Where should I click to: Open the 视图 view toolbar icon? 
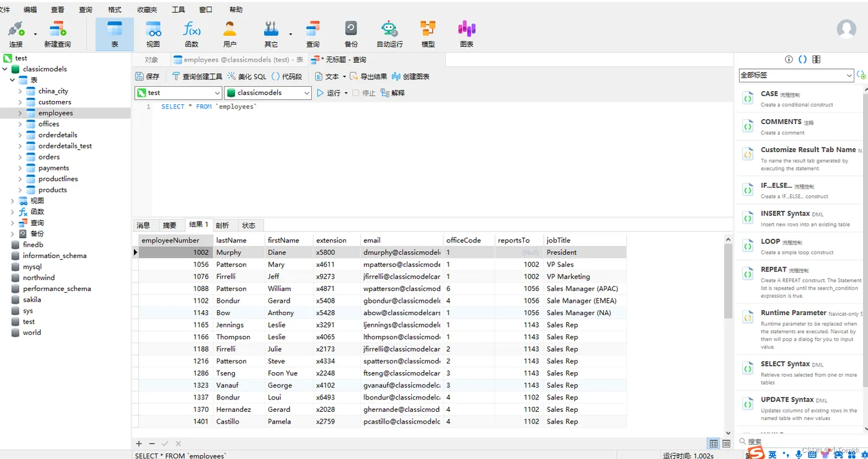pos(153,34)
